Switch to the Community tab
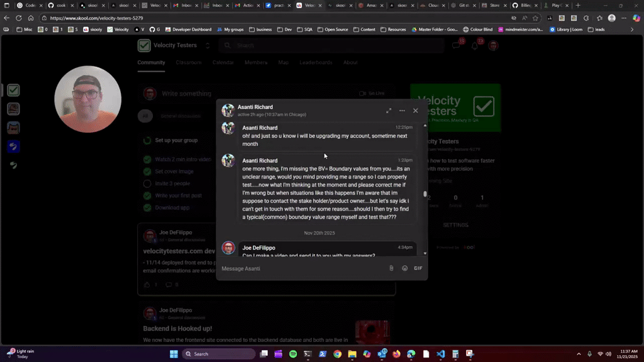644x362 pixels. point(151,62)
